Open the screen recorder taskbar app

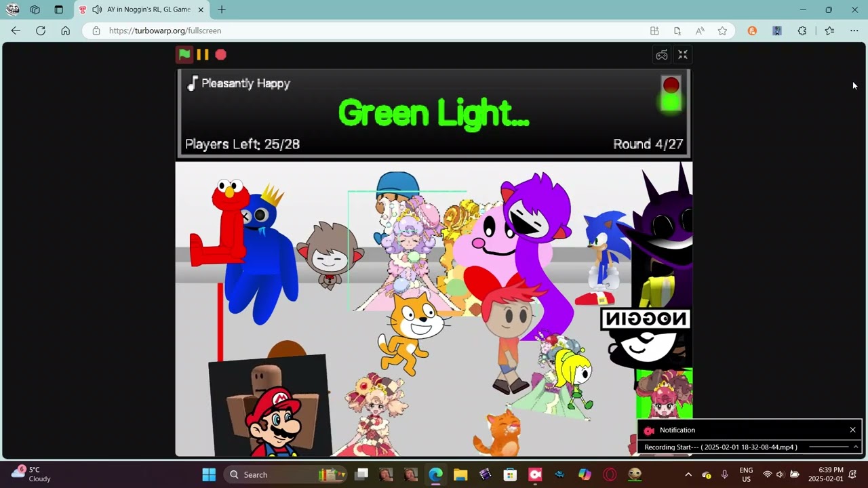point(535,474)
